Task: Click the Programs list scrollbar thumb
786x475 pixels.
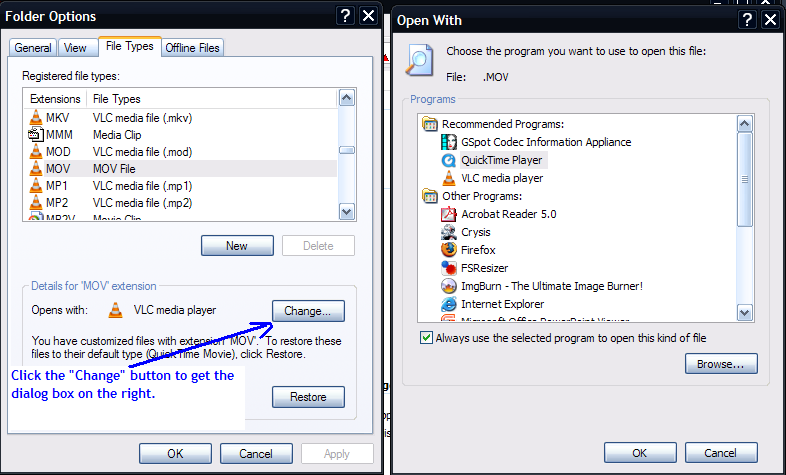Action: [745, 179]
